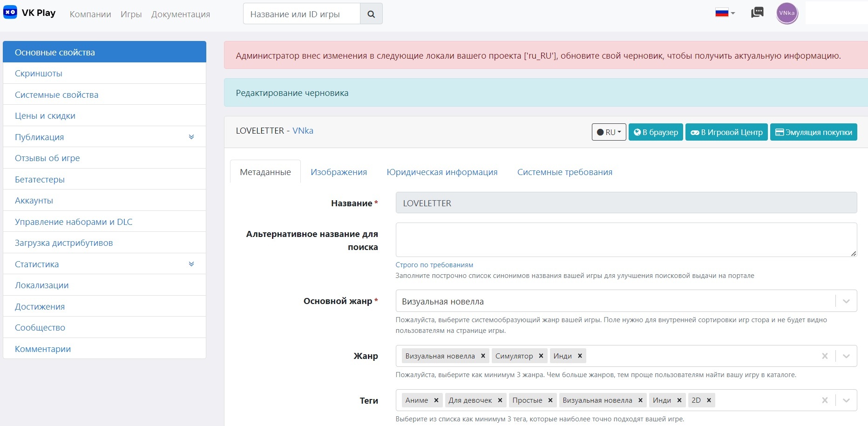The width and height of the screenshot is (868, 426).
Task: Remove the Инди tag
Action: coord(679,400)
